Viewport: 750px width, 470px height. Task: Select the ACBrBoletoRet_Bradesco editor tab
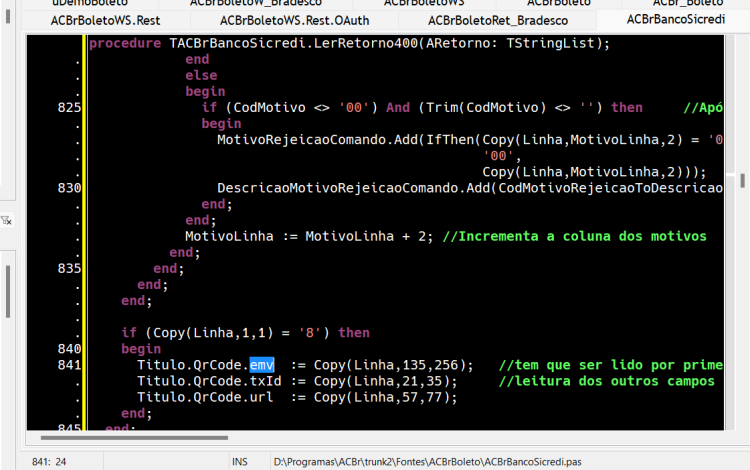coord(498,21)
